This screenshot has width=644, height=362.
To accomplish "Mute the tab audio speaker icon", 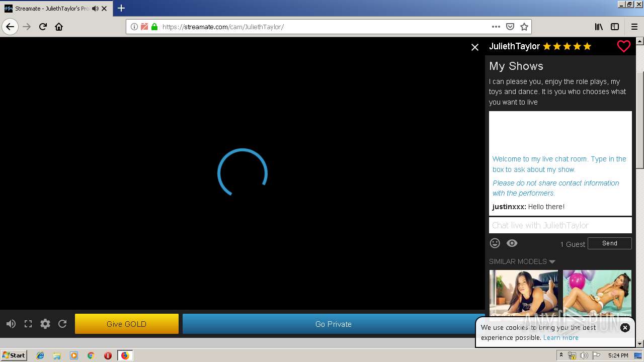I will pos(95,9).
